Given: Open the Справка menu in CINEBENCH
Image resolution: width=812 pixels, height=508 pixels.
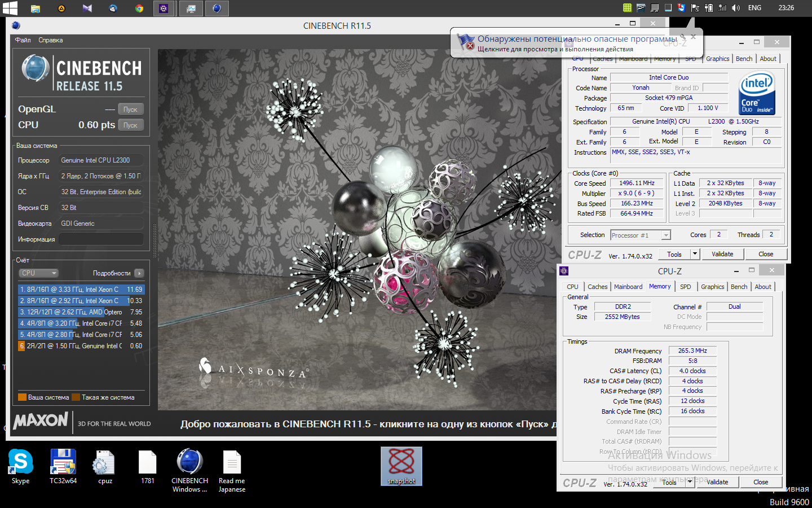Looking at the screenshot, I should coord(51,40).
